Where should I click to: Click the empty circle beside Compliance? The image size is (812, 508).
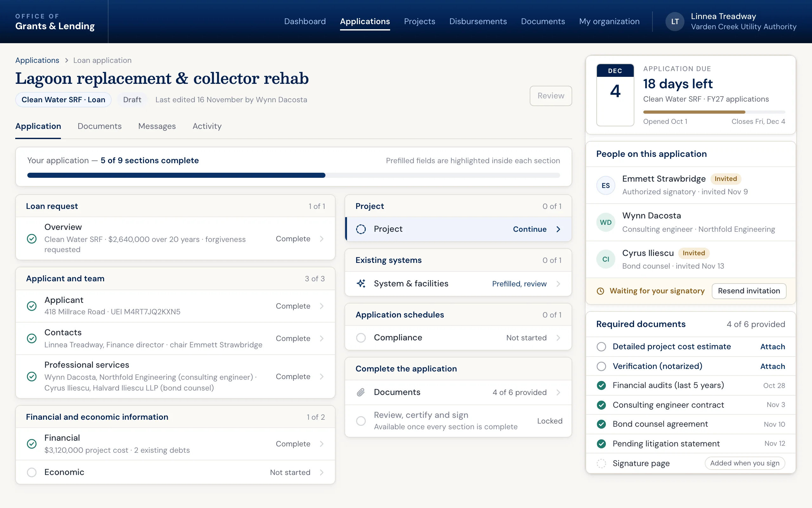coord(361,338)
